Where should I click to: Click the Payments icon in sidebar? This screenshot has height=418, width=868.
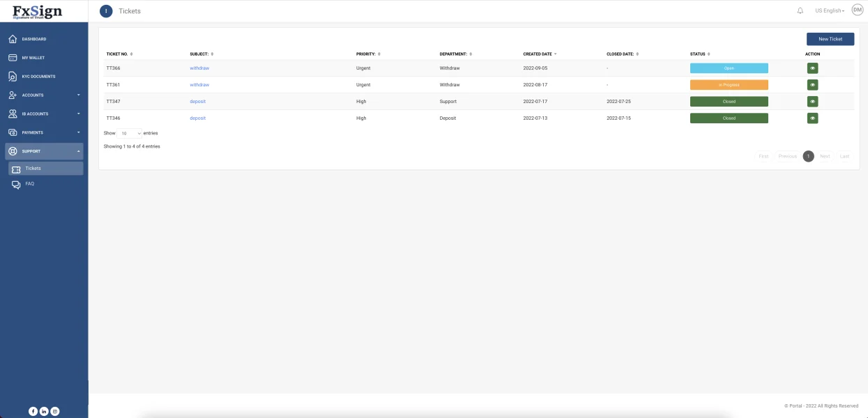(x=13, y=132)
